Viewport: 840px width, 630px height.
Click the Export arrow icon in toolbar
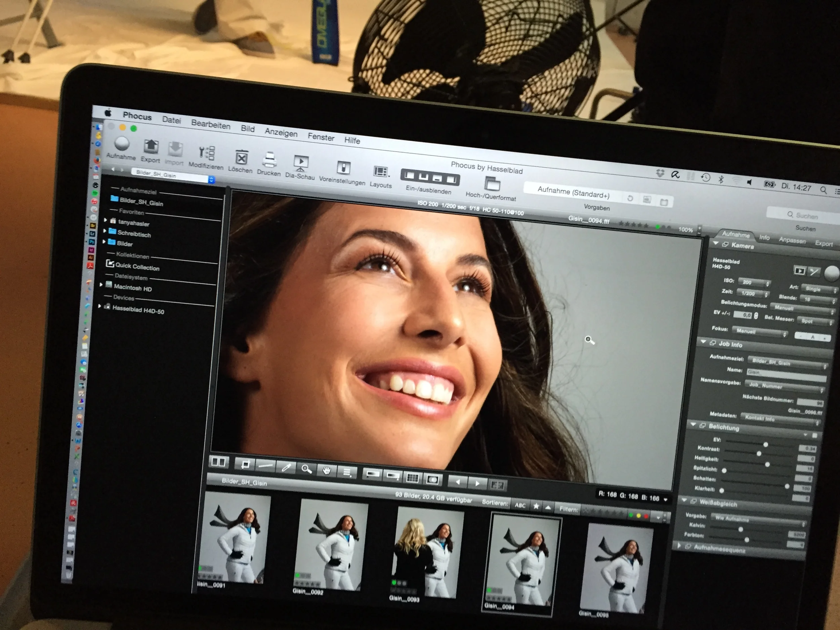(x=151, y=146)
